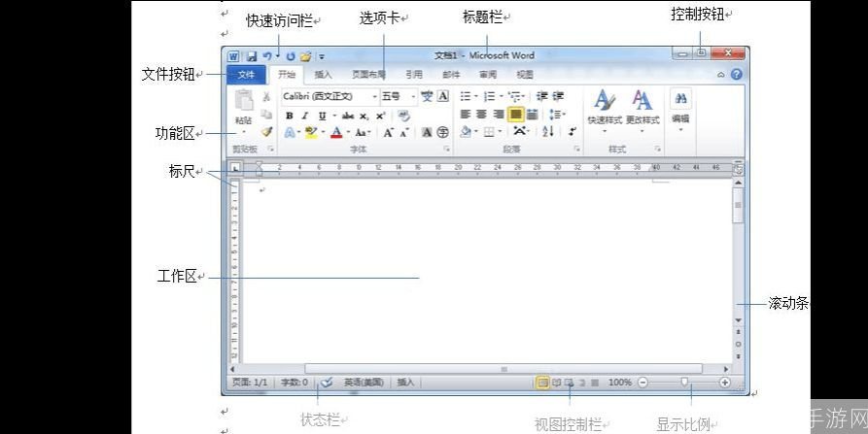Click the Character Border A icon
868x434 pixels.
click(443, 96)
